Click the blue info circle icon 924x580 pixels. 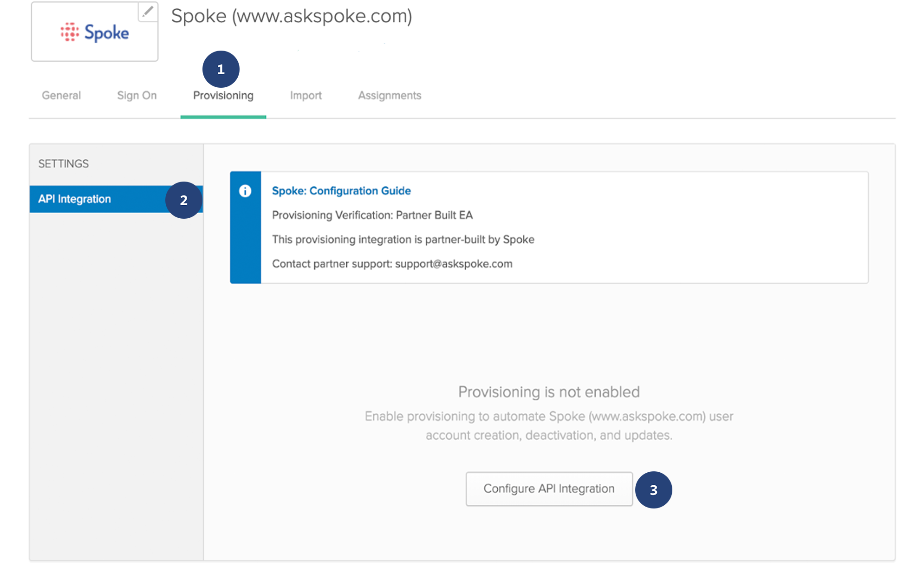click(245, 191)
